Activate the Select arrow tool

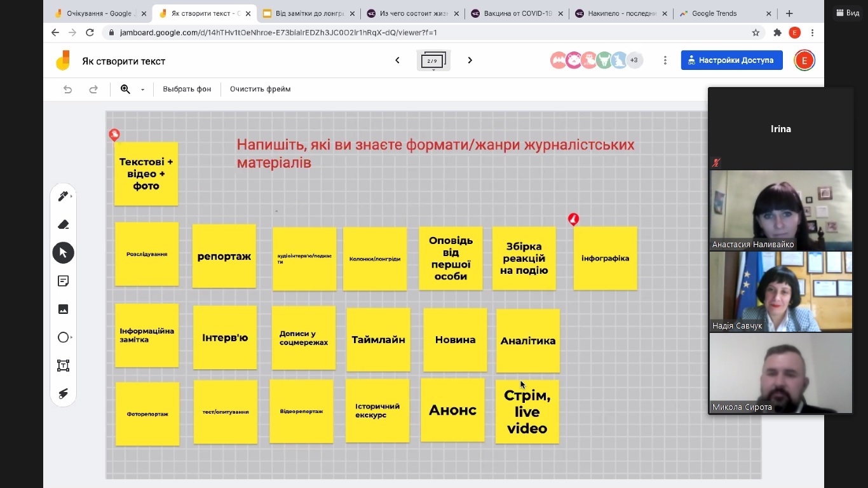pos(63,253)
